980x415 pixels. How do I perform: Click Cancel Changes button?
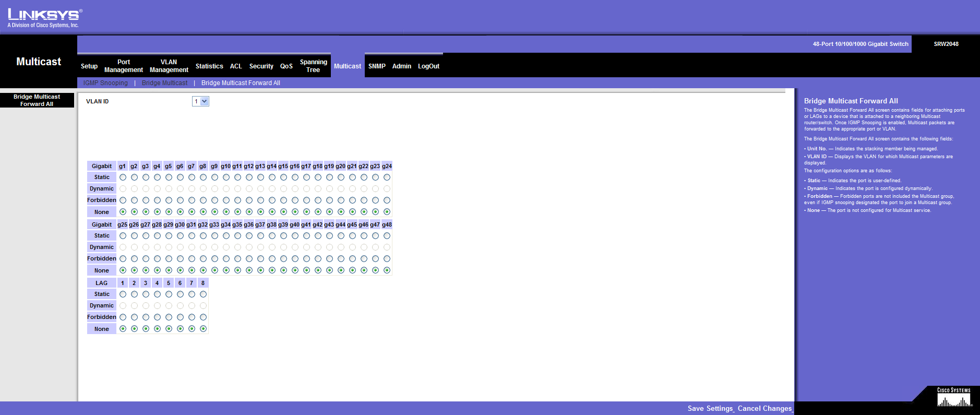764,408
